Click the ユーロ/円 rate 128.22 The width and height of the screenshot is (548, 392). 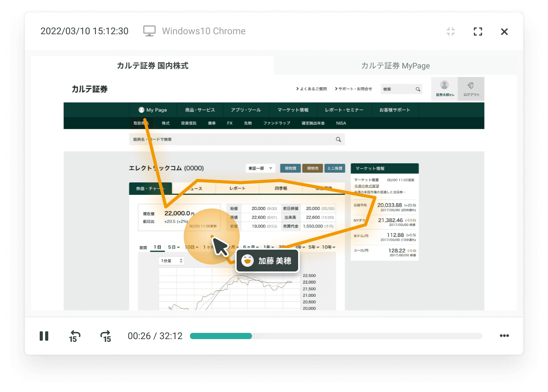pos(397,250)
